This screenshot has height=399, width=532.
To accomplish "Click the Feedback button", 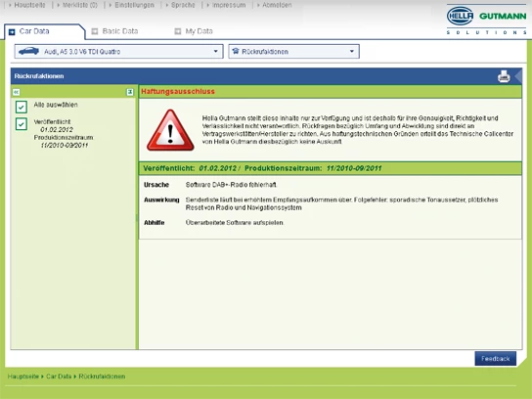I will [x=496, y=359].
